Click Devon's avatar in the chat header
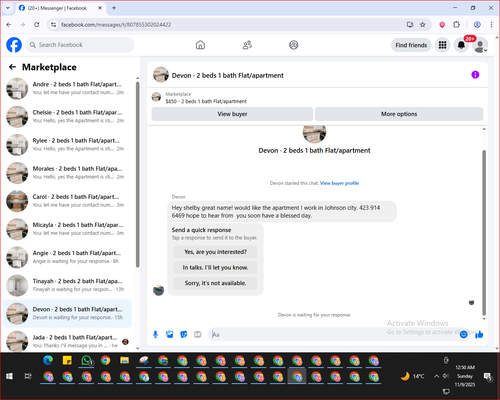The image size is (500, 400). (x=161, y=75)
